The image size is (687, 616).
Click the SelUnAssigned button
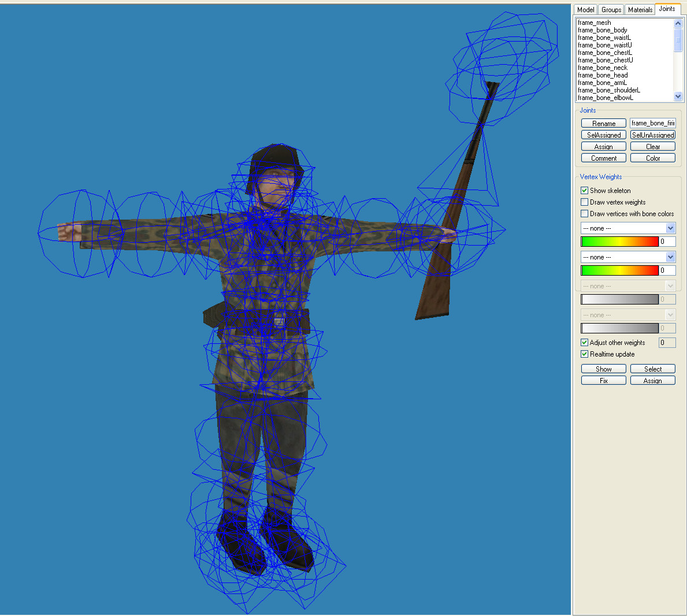652,135
